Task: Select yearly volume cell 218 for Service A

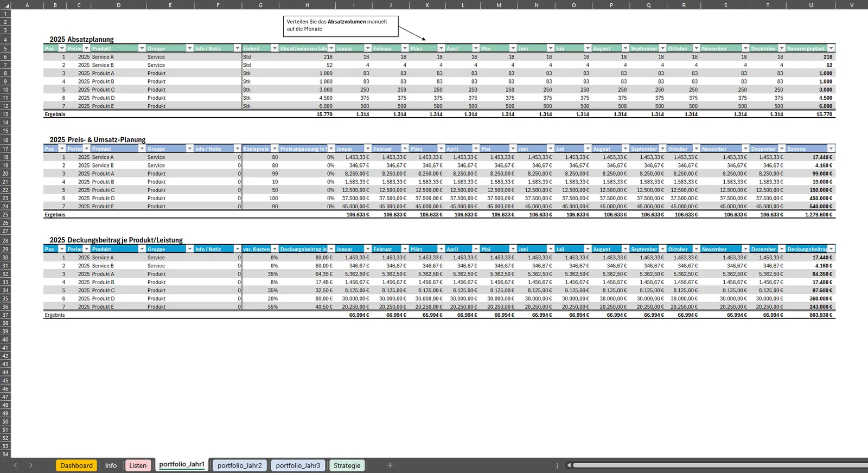Action: (x=307, y=57)
